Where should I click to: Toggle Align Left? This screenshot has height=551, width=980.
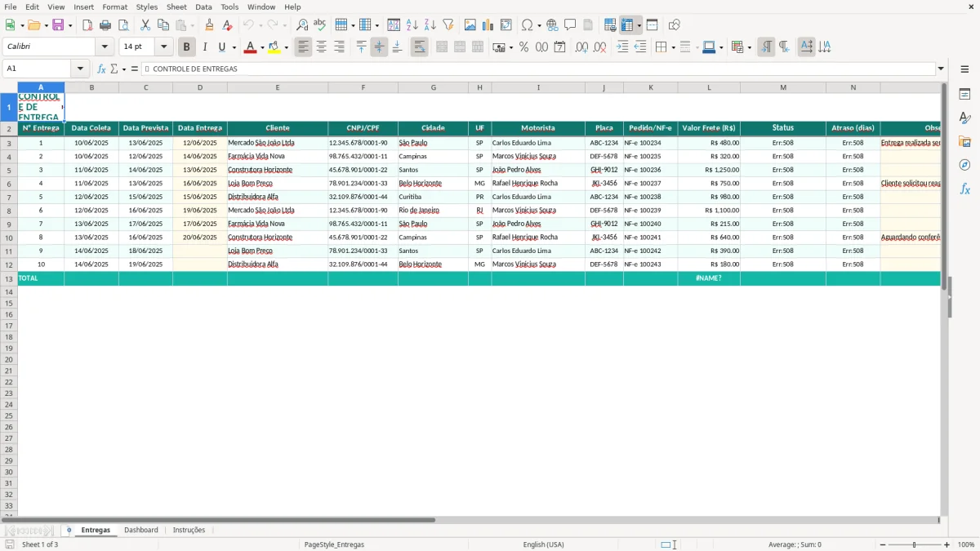coord(304,47)
